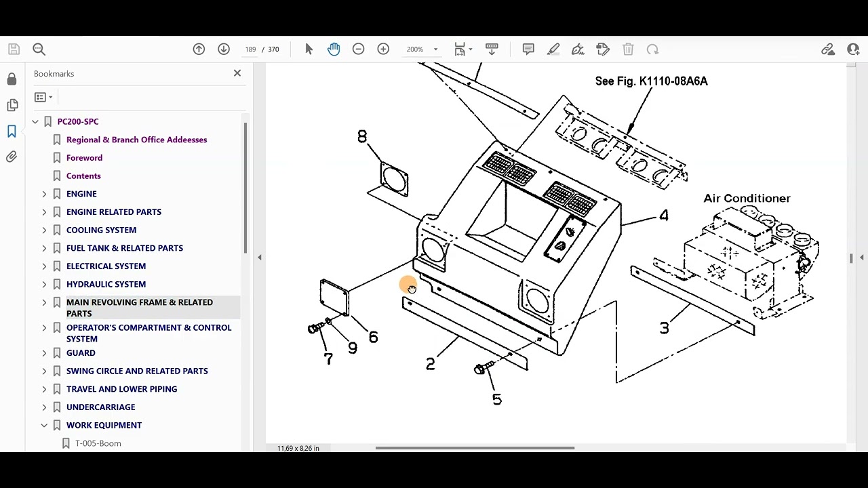Select the WORK EQUIPMENT bookmark label
868x488 pixels.
pyautogui.click(x=104, y=425)
